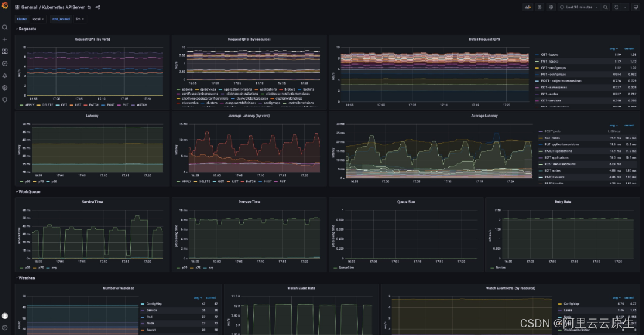Sort Average Latency legend by current
The width and height of the screenshot is (644, 335).
(630, 125)
